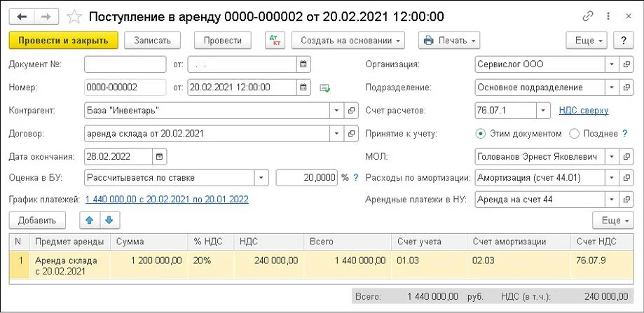Expand the МОЛ dropdown list
This screenshot has height=313, width=644.
pyautogui.click(x=612, y=157)
